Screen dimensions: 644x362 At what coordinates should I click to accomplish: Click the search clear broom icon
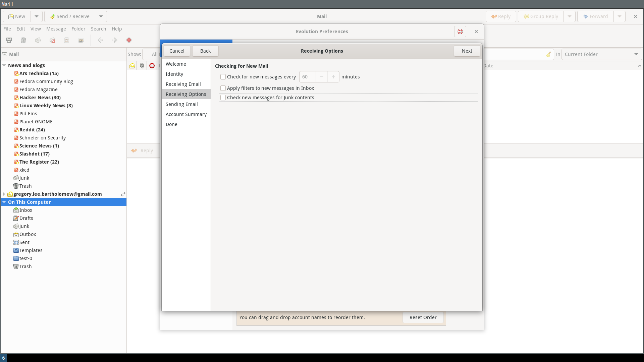(x=548, y=54)
